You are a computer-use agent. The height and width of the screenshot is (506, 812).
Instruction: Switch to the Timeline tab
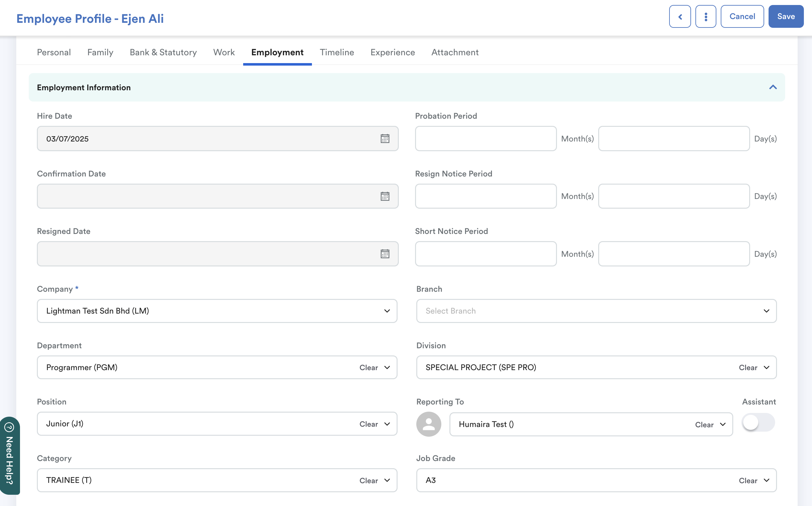pos(337,52)
